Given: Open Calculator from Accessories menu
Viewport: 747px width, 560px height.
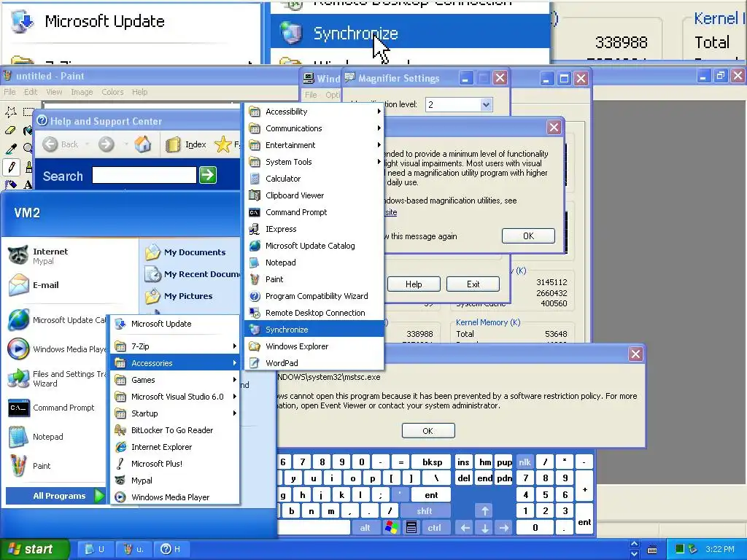Looking at the screenshot, I should pos(314,179).
